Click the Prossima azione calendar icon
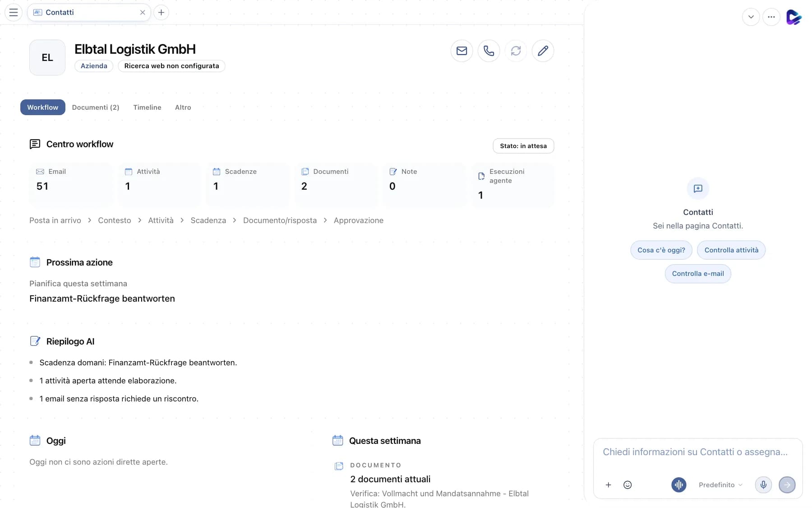The image size is (812, 508). pos(35,262)
